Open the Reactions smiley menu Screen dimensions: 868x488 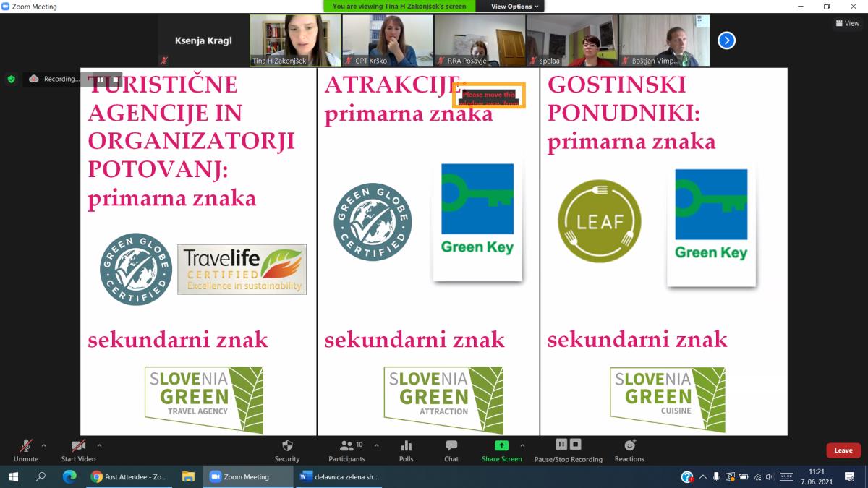click(629, 446)
